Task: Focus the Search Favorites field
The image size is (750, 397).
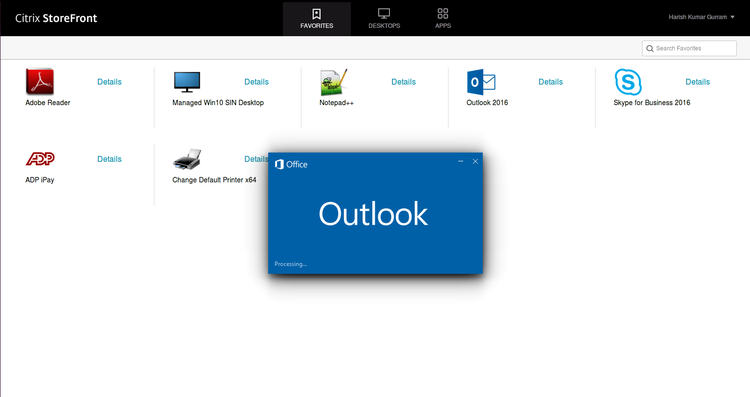Action: point(689,48)
